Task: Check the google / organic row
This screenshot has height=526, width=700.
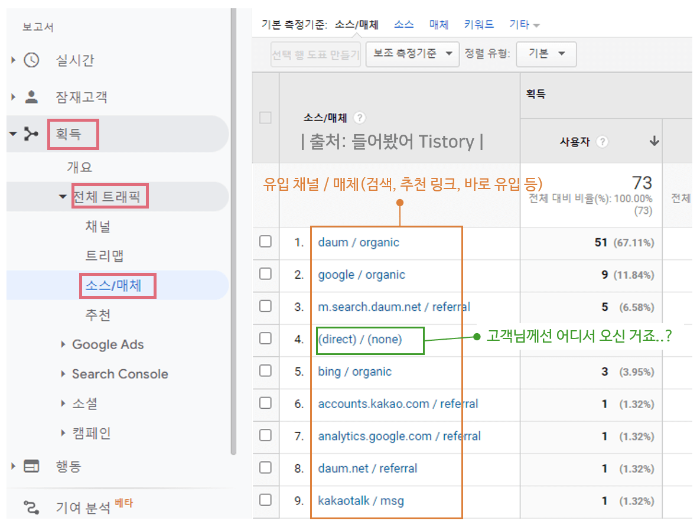Action: point(265,274)
